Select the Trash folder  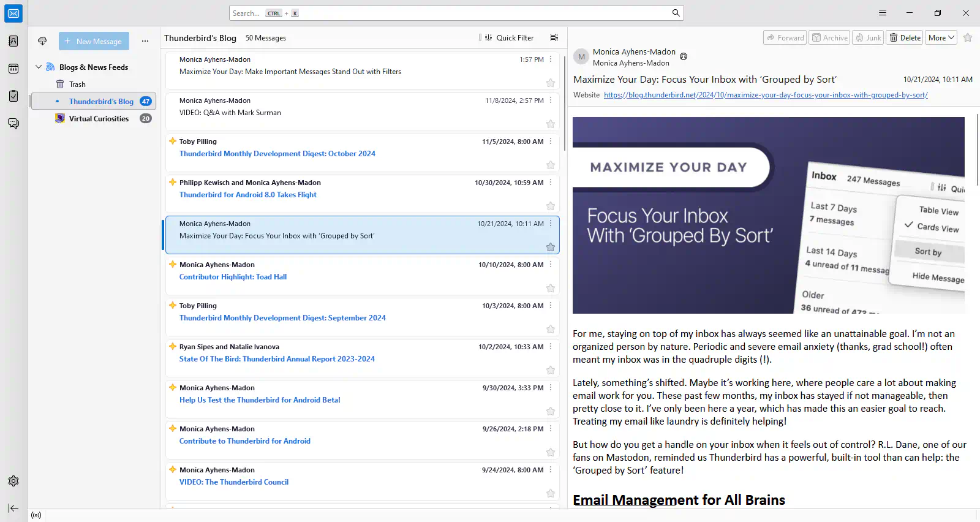pos(93,85)
